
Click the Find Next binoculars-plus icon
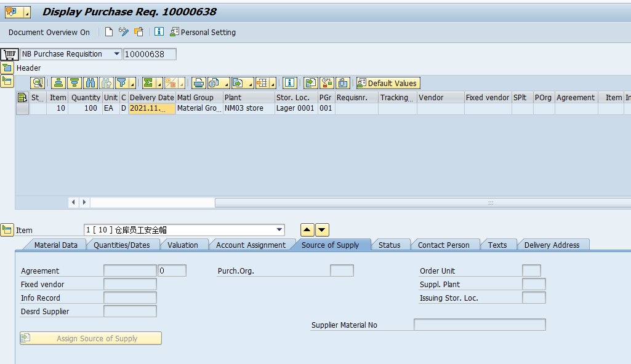tap(107, 83)
